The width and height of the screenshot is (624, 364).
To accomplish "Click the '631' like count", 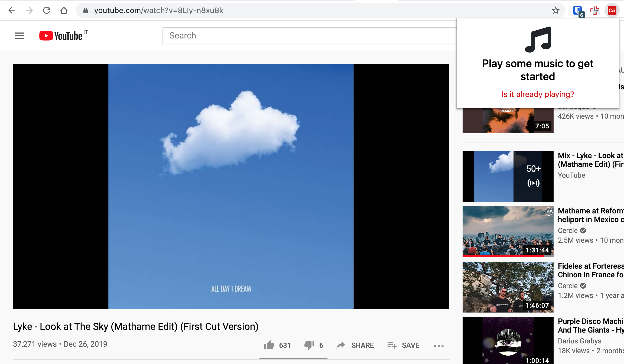I will 285,345.
